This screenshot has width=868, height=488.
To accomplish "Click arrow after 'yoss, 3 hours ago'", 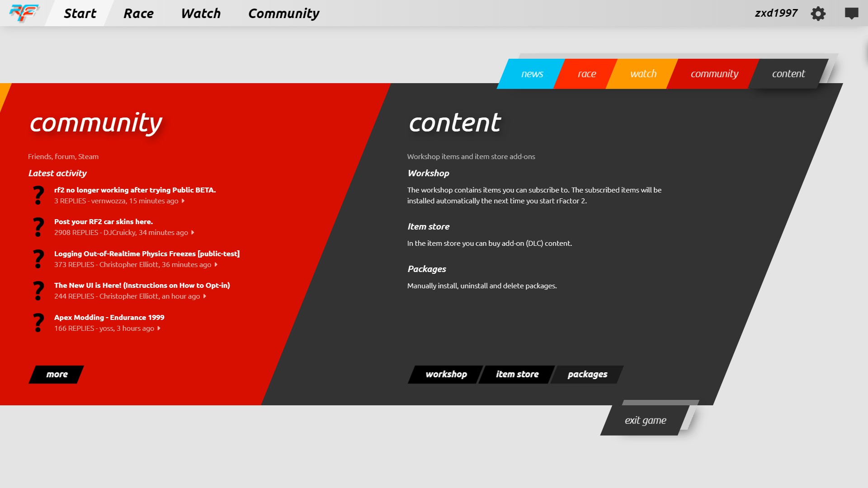I will pyautogui.click(x=159, y=328).
